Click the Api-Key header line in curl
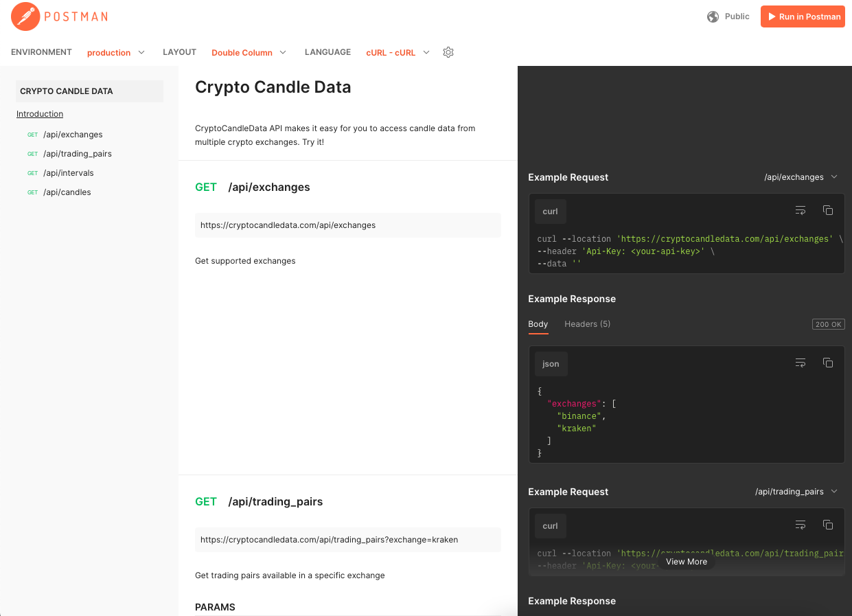852x616 pixels. click(x=626, y=251)
